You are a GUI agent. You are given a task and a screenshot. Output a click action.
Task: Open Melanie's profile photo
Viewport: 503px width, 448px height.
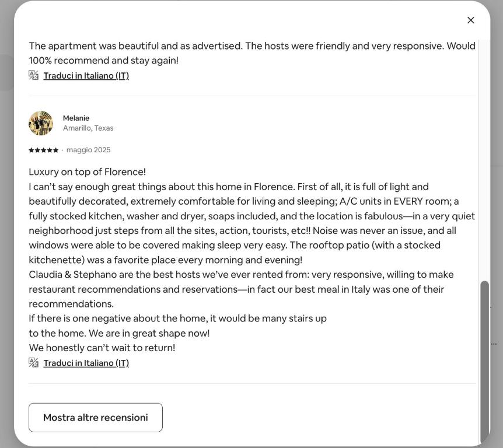[41, 123]
